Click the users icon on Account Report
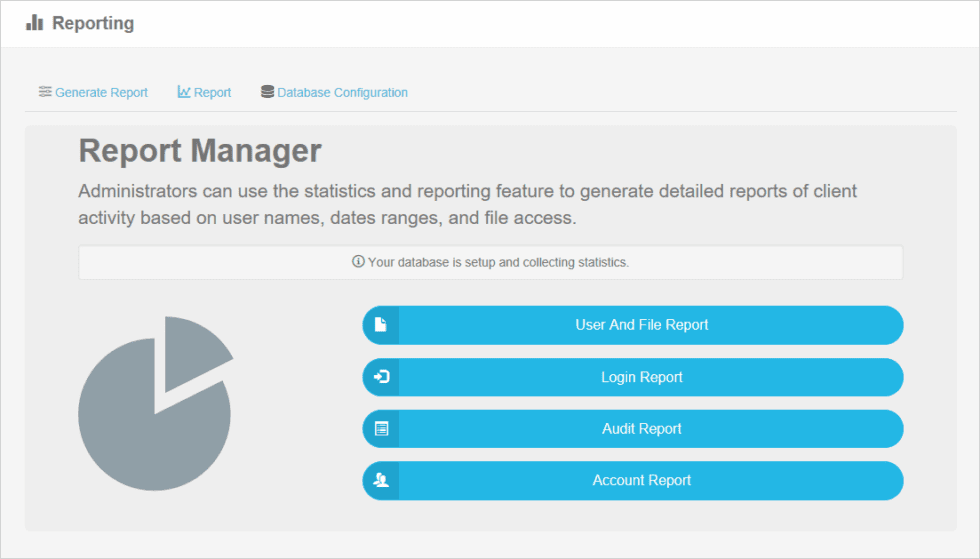The height and width of the screenshot is (559, 980). [381, 480]
